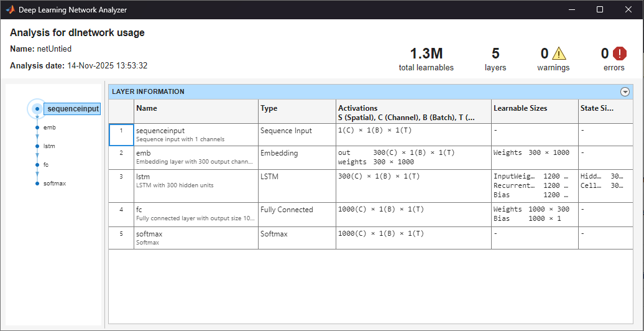Click the 0 warnings count
This screenshot has height=331, width=644.
pyautogui.click(x=545, y=54)
